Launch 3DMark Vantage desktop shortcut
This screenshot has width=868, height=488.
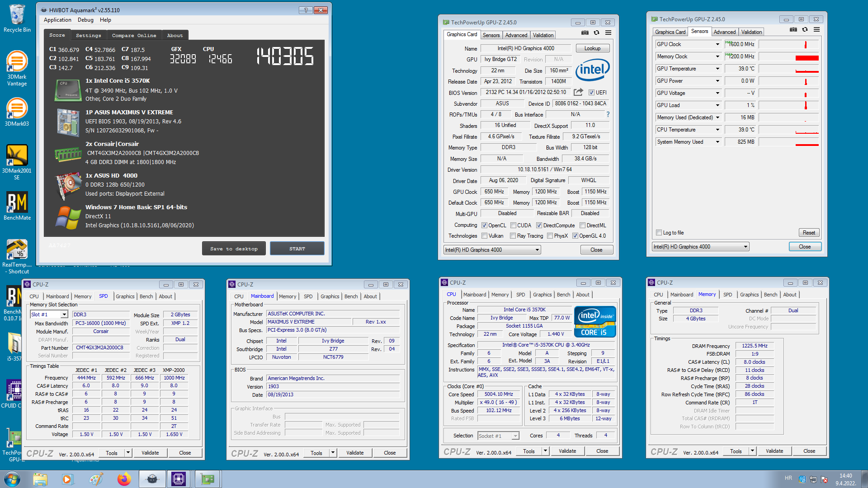pyautogui.click(x=17, y=68)
